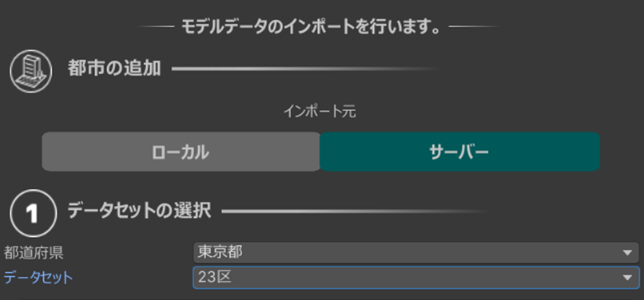Click the arrow on the 東京都 combo box
644x300 pixels.
coord(627,253)
